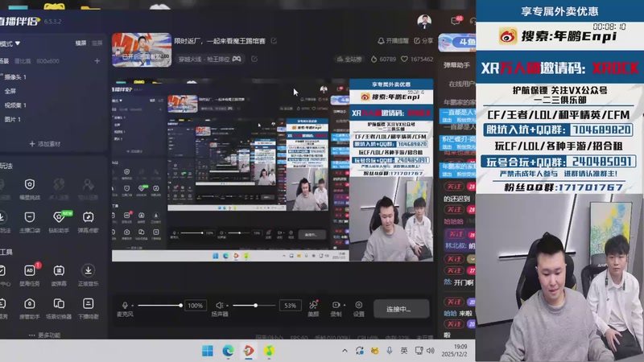Image resolution: width=644 pixels, height=362 pixels.
Task: Edit the stream title with the pencil icon
Action: [274, 41]
